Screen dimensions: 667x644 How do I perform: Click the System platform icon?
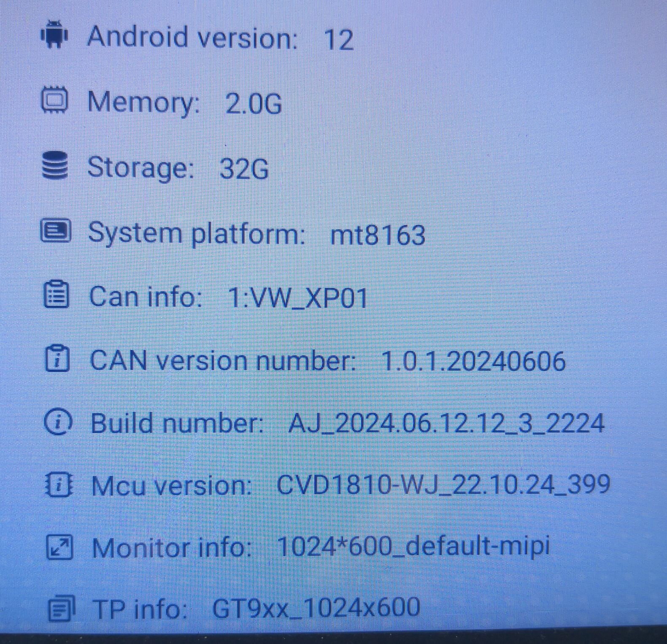click(56, 231)
